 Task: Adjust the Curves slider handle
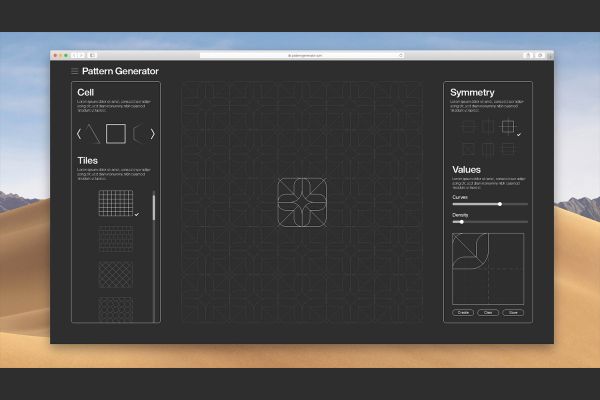pos(500,204)
